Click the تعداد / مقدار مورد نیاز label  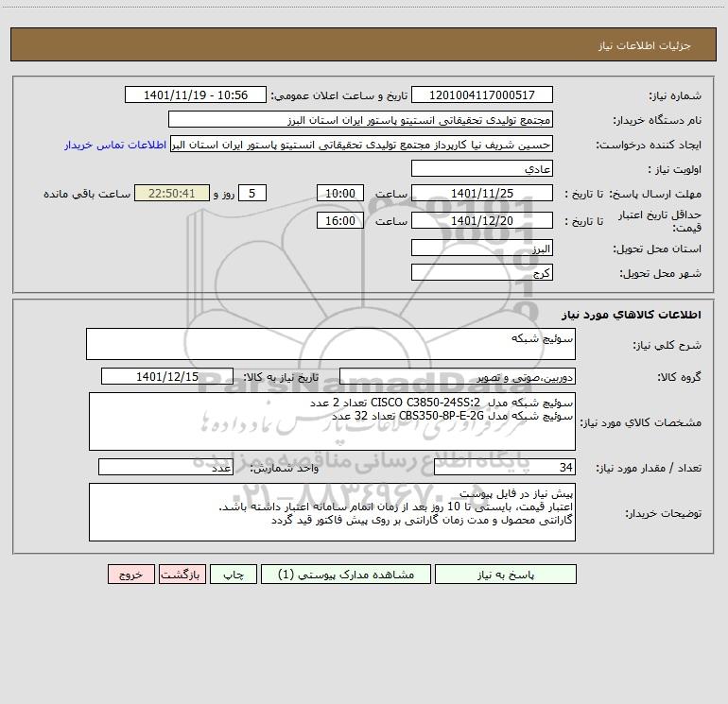(x=649, y=468)
